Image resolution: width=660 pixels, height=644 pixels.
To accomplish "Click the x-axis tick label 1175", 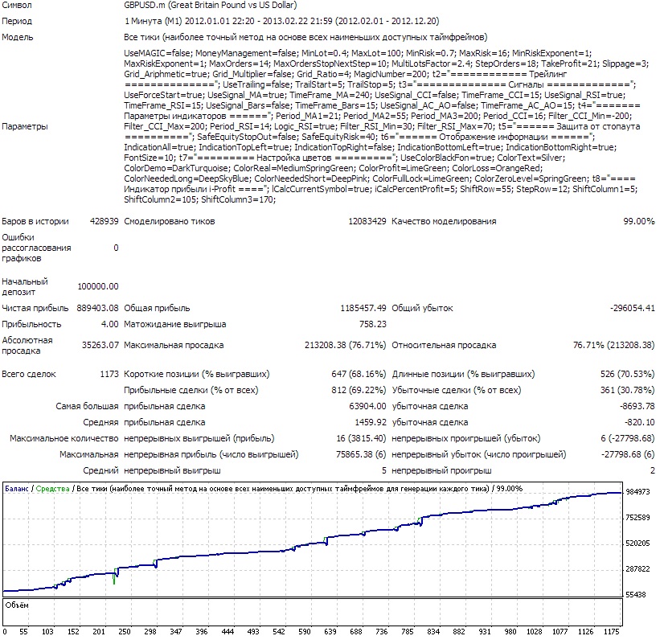I will point(611,632).
